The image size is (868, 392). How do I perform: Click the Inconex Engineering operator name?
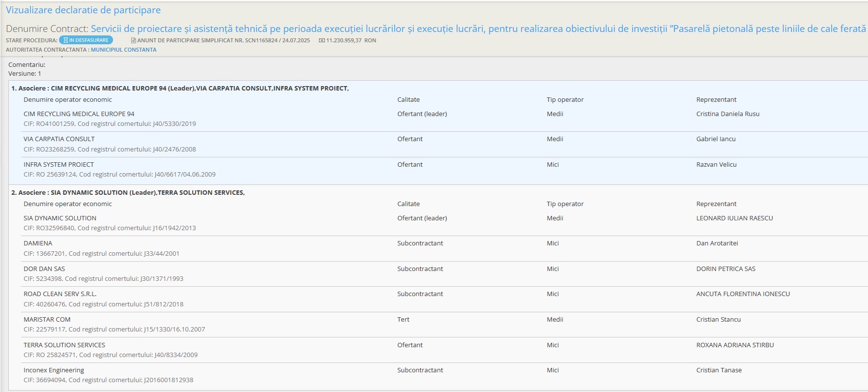click(x=54, y=370)
